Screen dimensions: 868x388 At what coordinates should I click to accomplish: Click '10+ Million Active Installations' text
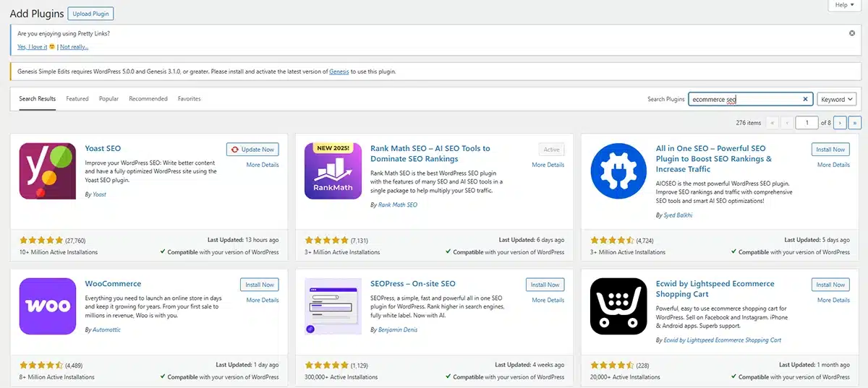click(59, 252)
